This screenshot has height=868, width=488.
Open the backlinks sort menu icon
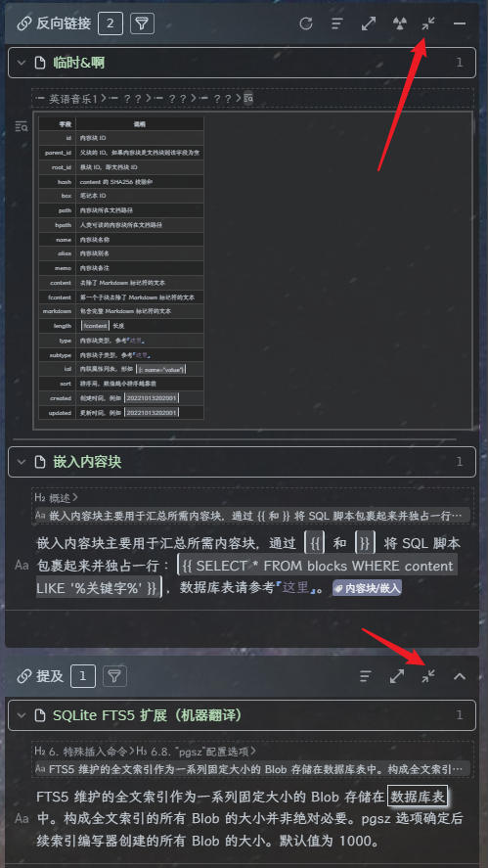(x=337, y=23)
